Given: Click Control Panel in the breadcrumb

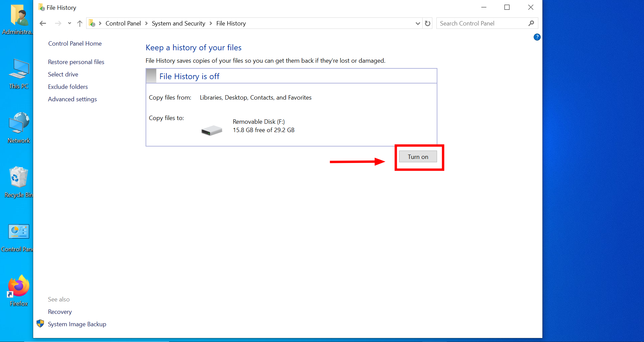Looking at the screenshot, I should pos(123,23).
